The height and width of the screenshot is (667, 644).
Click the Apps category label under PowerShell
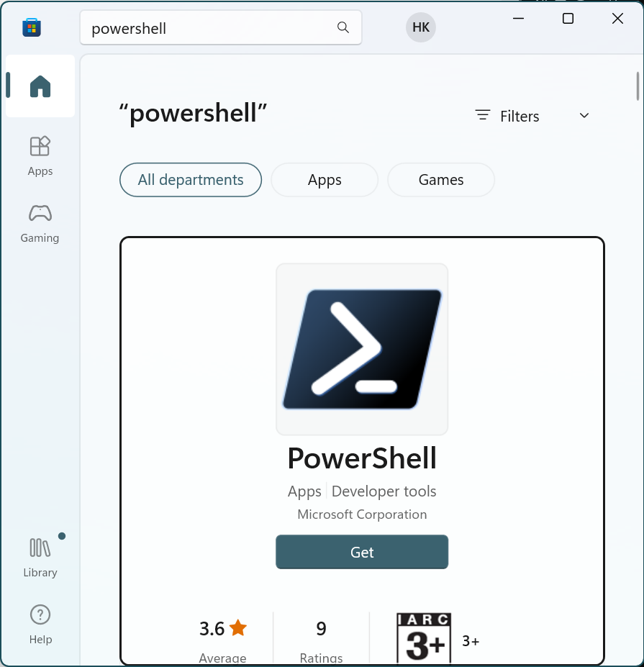[x=304, y=491]
